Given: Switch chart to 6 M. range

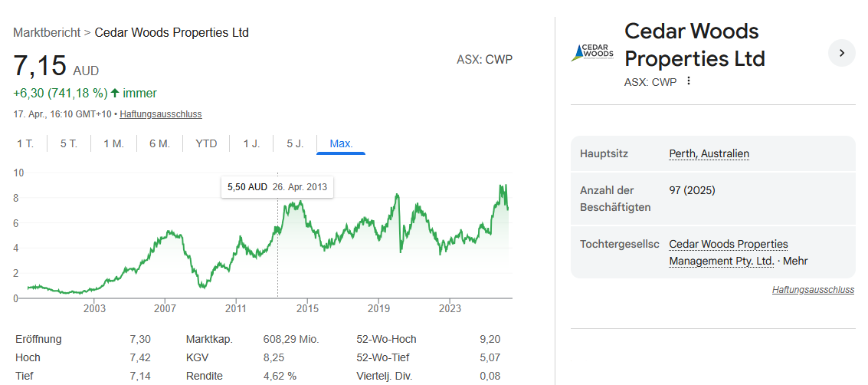Looking at the screenshot, I should (159, 143).
